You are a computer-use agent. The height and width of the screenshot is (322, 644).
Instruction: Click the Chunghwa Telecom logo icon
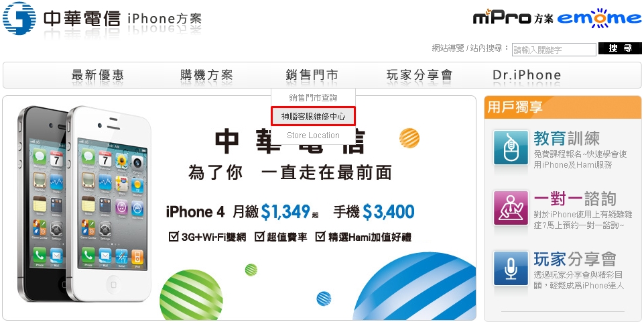pos(19,18)
